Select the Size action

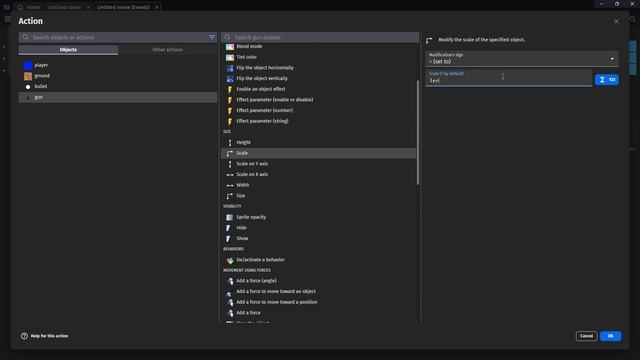pyautogui.click(x=319, y=196)
